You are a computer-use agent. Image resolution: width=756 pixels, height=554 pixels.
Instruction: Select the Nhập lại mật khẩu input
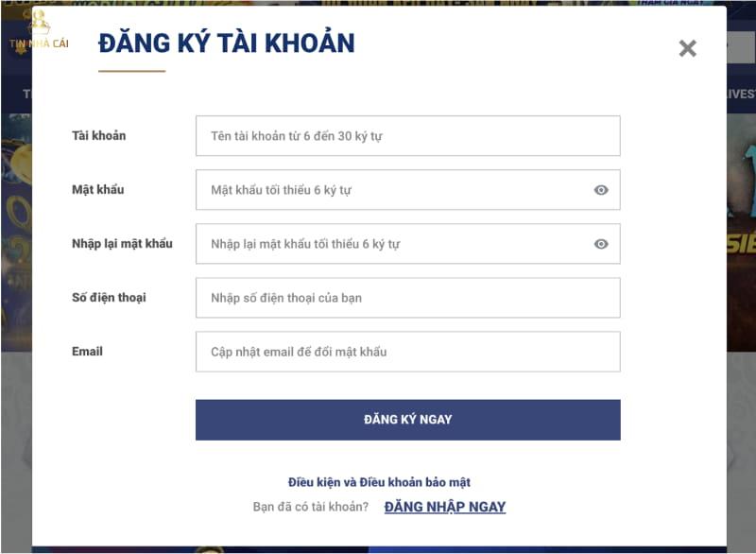(x=392, y=244)
